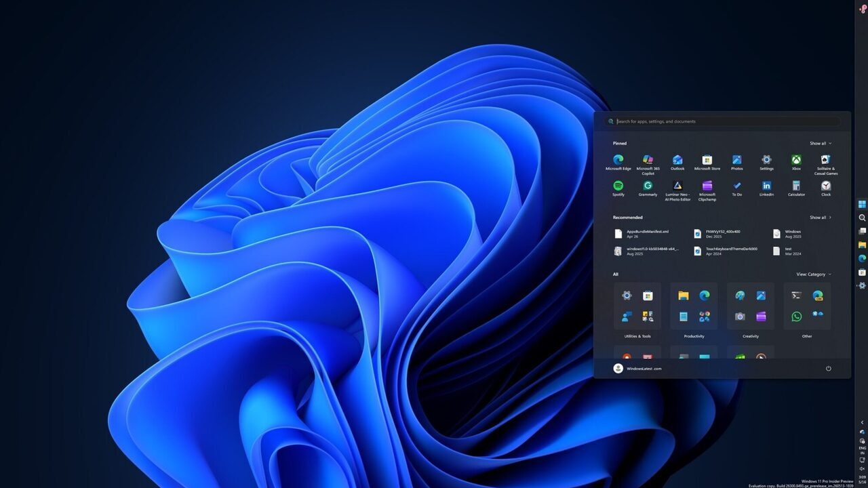The width and height of the screenshot is (868, 488).
Task: Open the To Do app
Action: (x=736, y=188)
